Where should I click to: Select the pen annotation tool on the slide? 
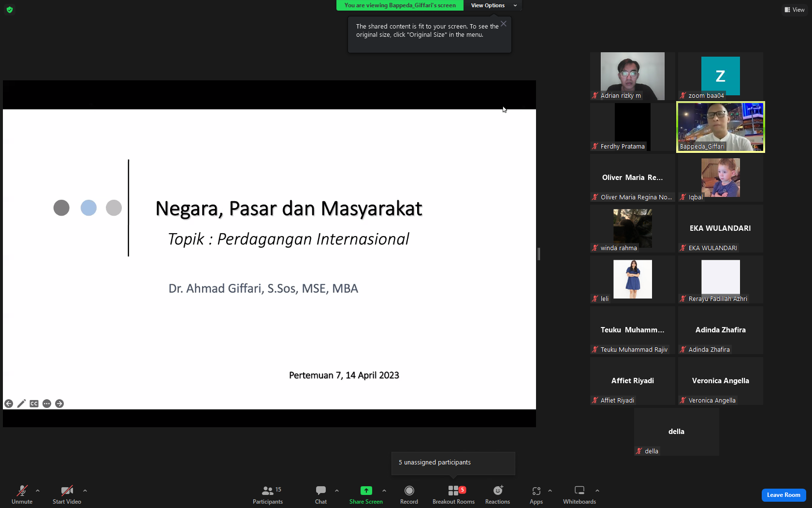pos(21,403)
